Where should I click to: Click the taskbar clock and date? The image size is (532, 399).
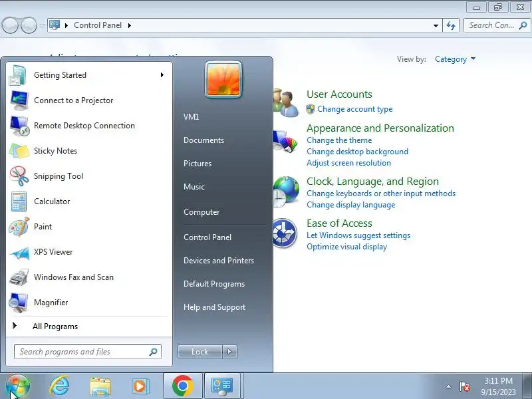pos(498,386)
